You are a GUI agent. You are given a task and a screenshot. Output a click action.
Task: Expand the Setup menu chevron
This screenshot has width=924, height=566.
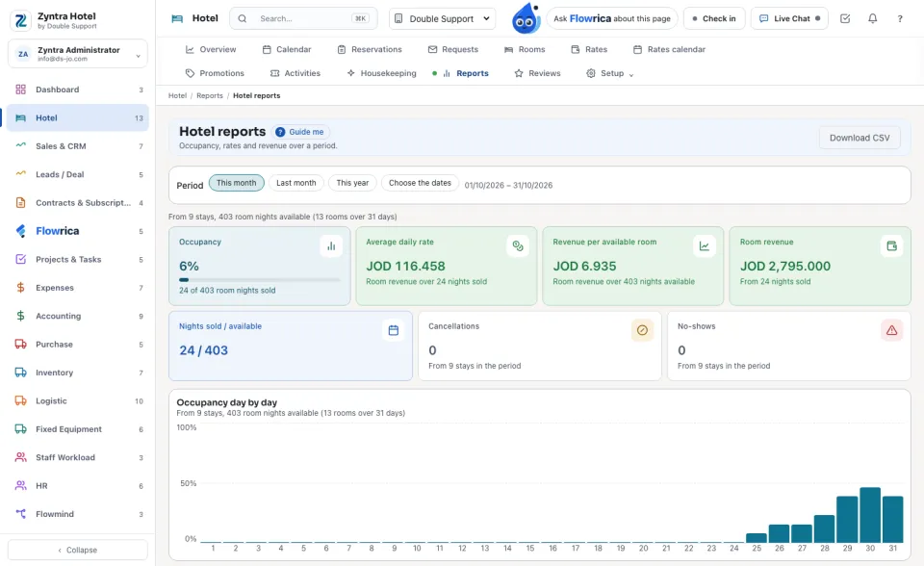[x=631, y=74]
